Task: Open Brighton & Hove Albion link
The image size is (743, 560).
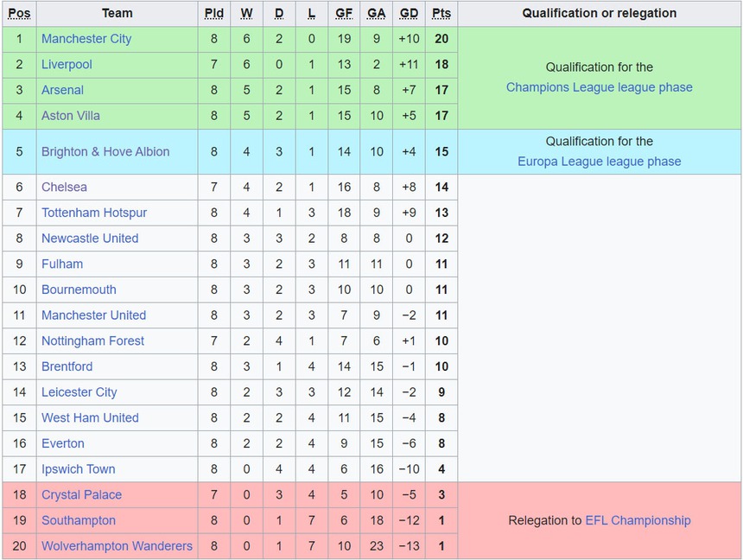Action: [105, 151]
